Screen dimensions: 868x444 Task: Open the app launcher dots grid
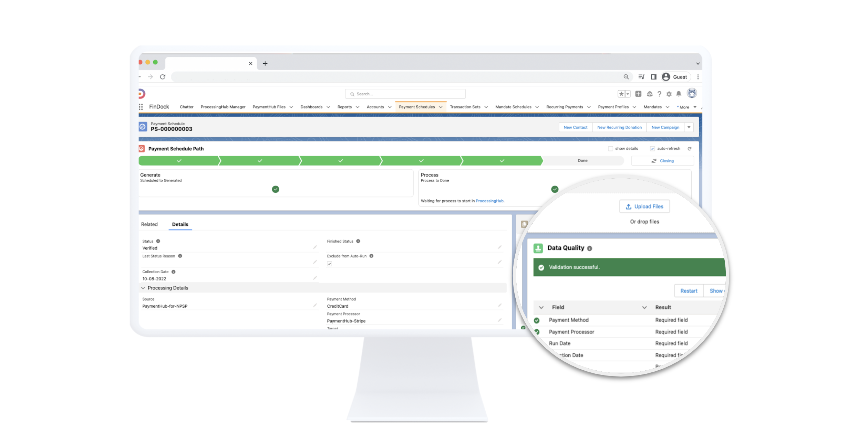pos(141,107)
